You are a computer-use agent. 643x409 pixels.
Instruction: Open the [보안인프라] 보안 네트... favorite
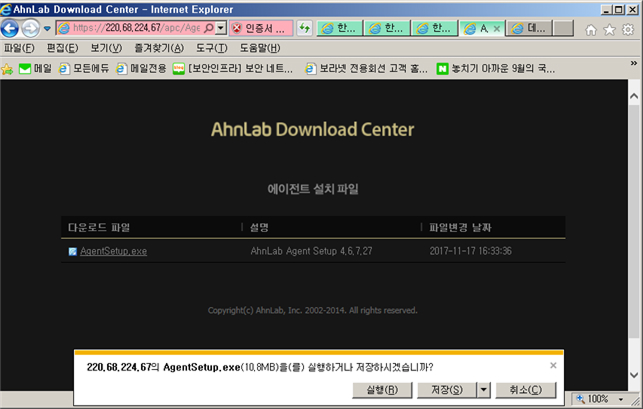coord(233,69)
